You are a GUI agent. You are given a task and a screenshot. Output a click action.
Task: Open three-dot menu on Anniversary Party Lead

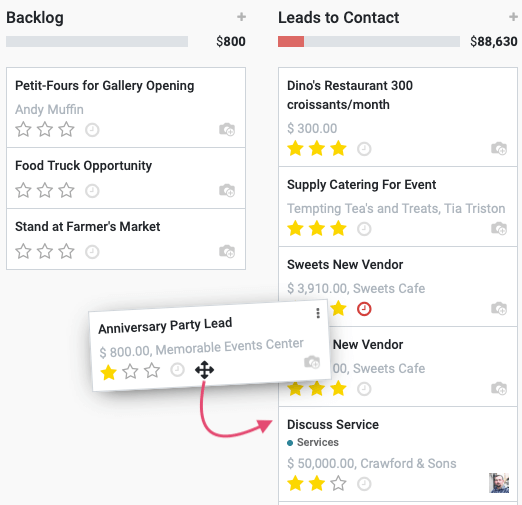point(318,313)
